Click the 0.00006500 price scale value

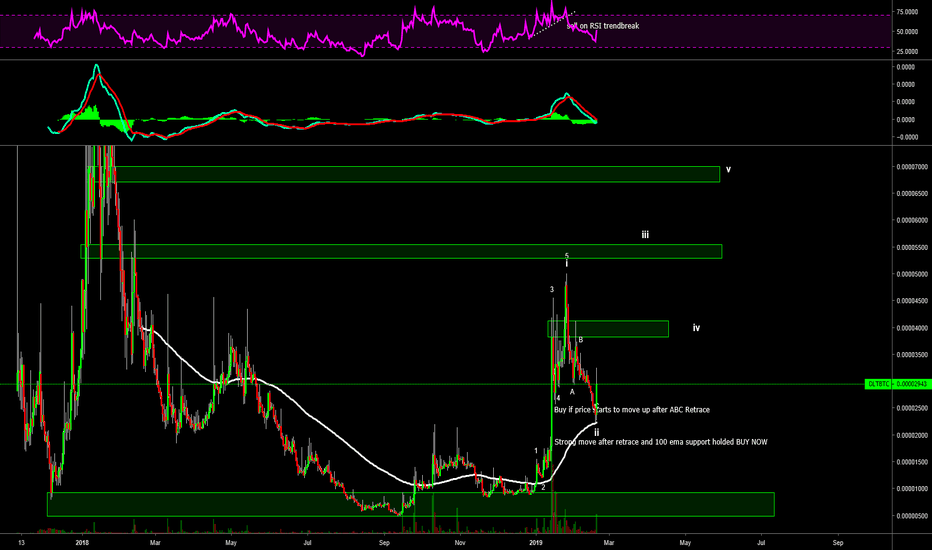tap(912, 194)
